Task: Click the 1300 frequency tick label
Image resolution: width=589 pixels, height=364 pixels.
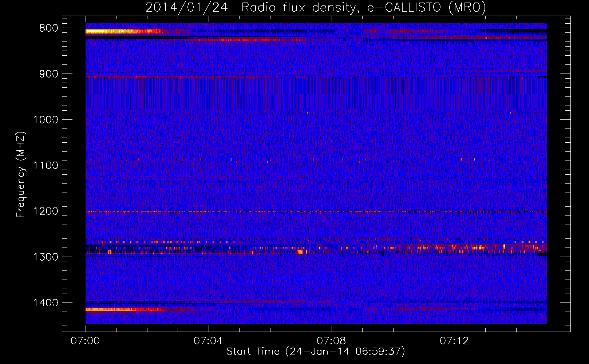Action: click(46, 257)
